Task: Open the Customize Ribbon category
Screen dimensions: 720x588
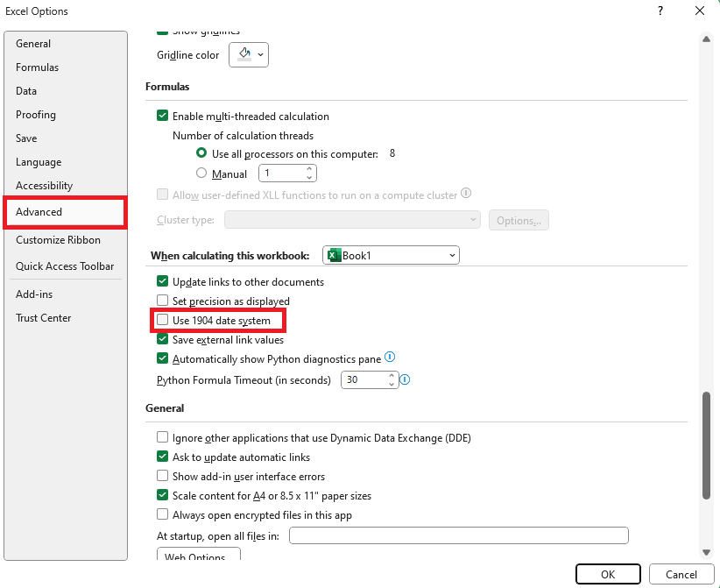Action: 65,240
